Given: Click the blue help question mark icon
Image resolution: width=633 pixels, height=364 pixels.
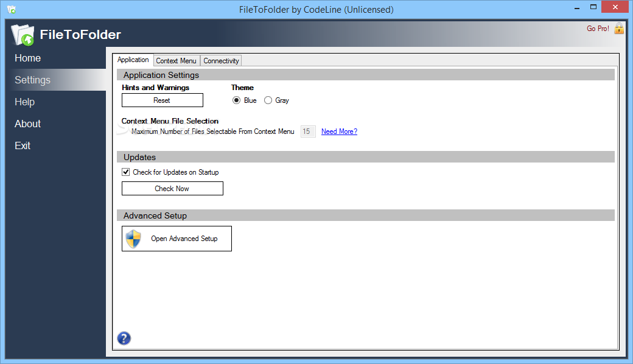Looking at the screenshot, I should coord(124,338).
